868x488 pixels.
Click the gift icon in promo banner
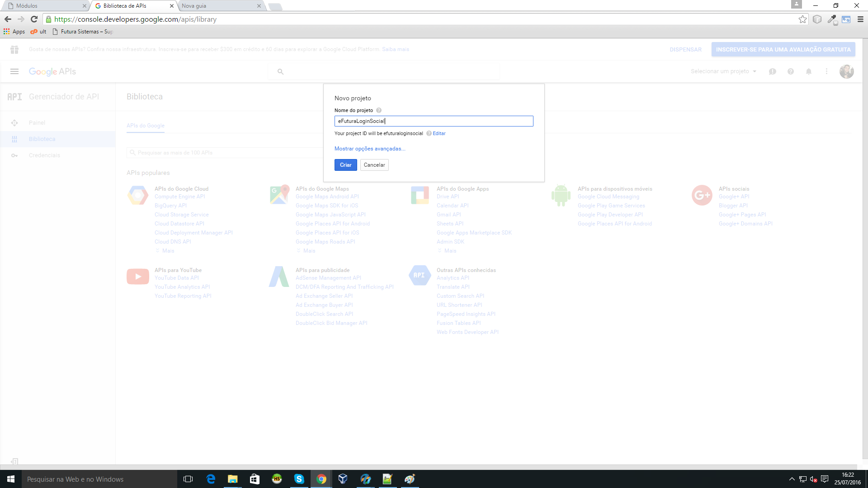pyautogui.click(x=14, y=49)
